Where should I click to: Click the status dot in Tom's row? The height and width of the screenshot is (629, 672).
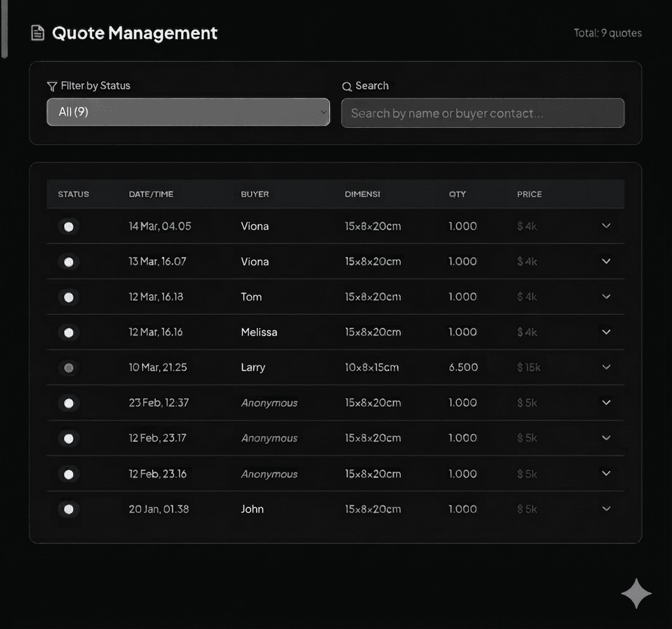pos(68,297)
